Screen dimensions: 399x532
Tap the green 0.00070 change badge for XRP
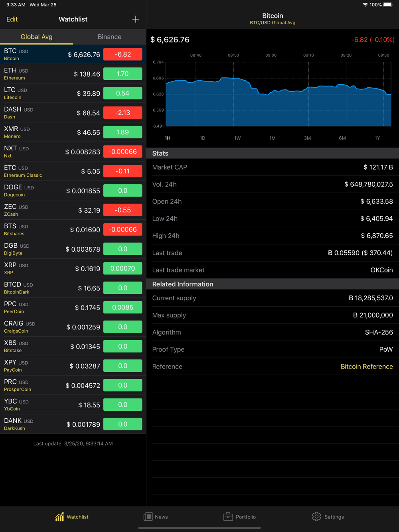(123, 268)
